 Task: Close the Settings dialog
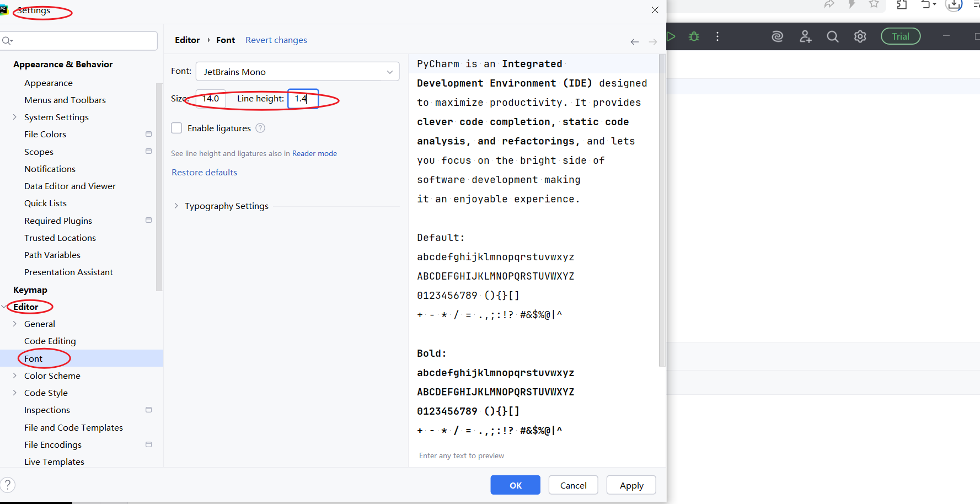(x=655, y=10)
